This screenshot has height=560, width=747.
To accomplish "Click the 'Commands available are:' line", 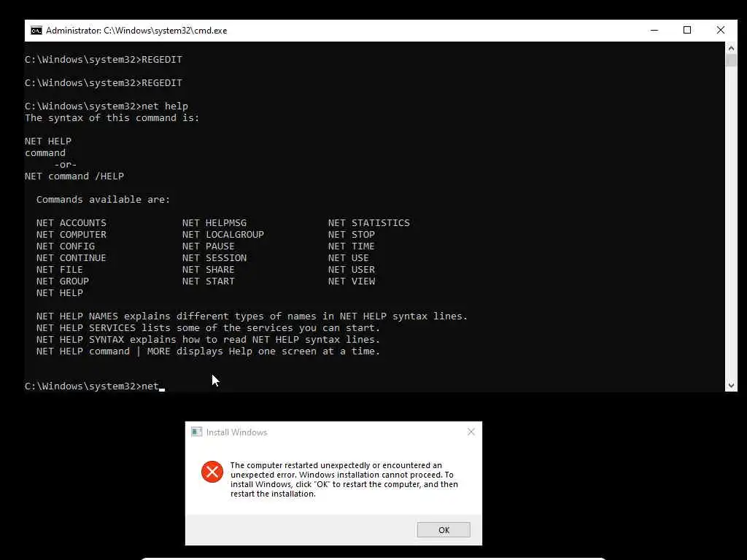I will pos(104,200).
